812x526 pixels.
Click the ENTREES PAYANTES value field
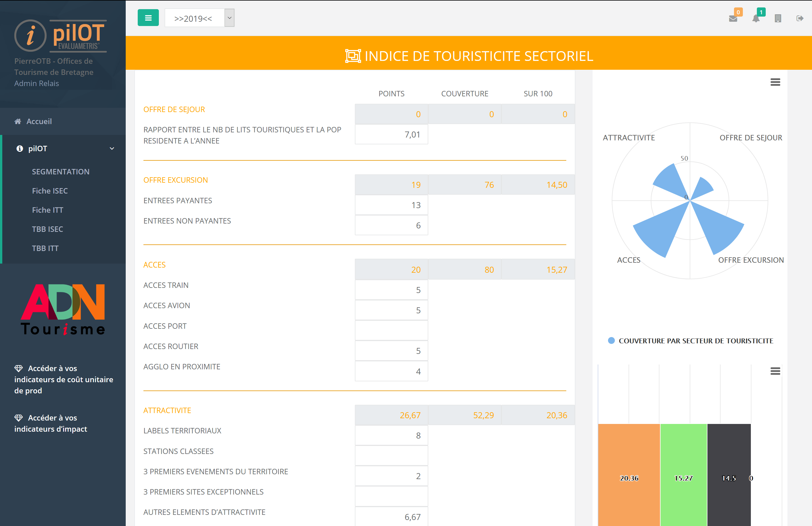pyautogui.click(x=391, y=205)
